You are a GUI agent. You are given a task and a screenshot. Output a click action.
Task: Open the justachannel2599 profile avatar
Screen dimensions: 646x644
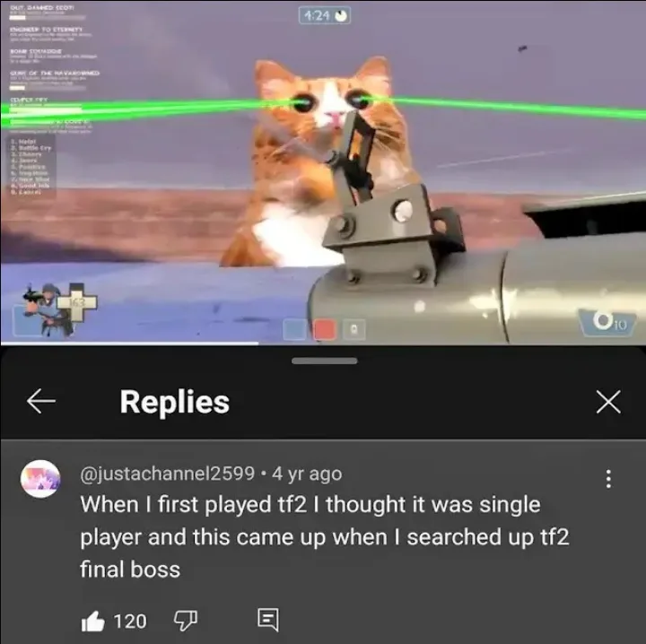[40, 479]
